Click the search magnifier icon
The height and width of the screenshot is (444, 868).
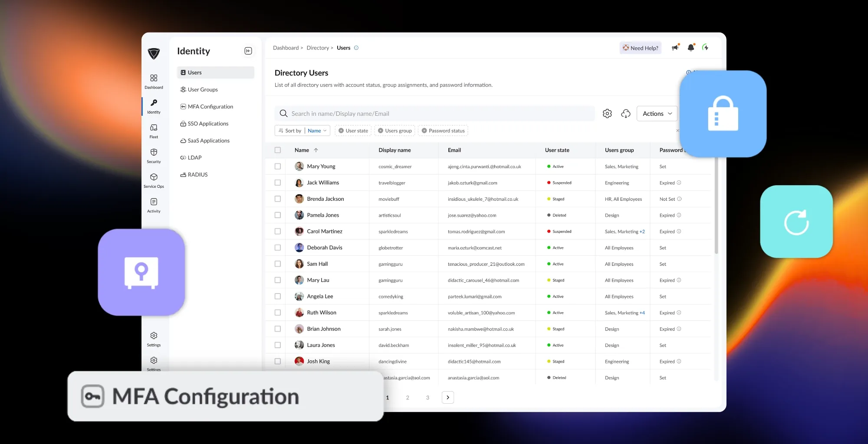(283, 114)
